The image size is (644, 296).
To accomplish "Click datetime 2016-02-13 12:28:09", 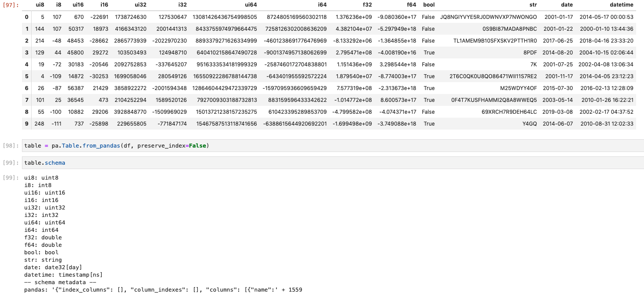I will click(x=606, y=88).
